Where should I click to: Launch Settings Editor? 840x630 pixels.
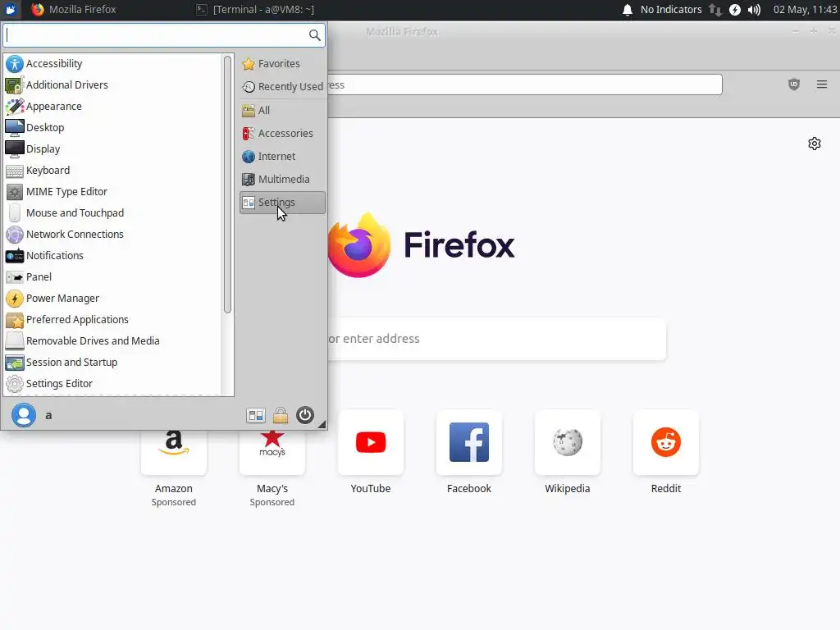112,384
